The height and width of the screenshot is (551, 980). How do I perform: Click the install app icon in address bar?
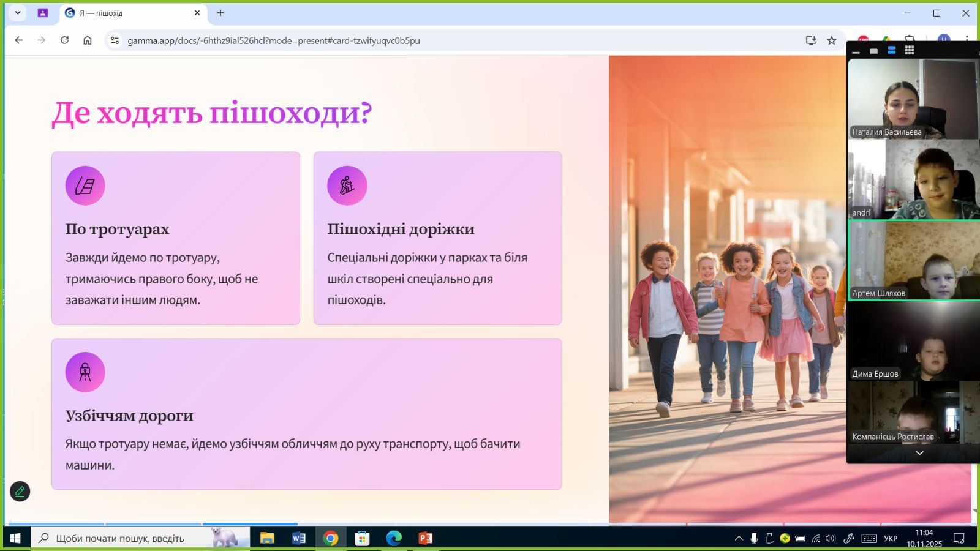811,40
